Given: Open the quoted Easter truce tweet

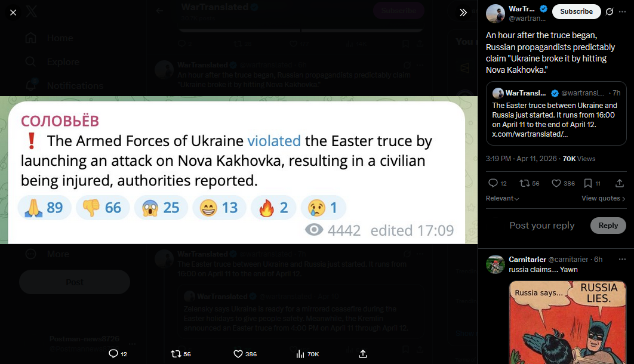Looking at the screenshot, I should click(556, 113).
